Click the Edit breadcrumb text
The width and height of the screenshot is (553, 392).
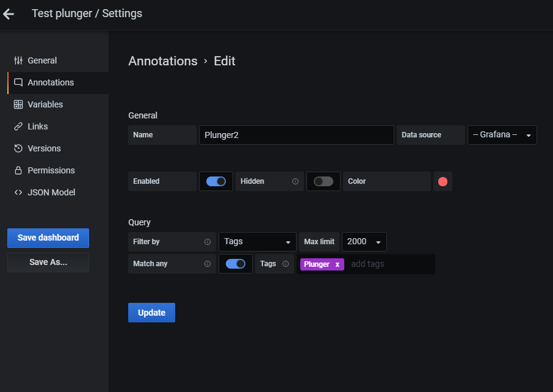[x=225, y=61]
